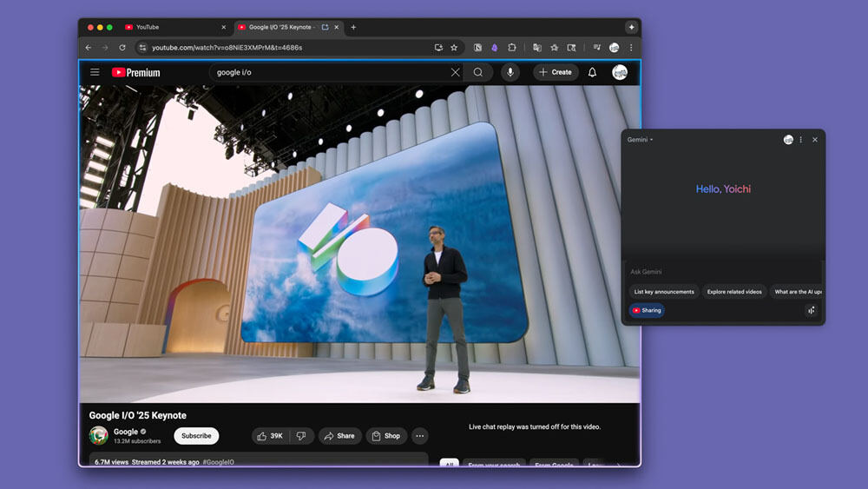Click the address bar URL
Image resolution: width=868 pixels, height=489 pixels.
tap(227, 48)
